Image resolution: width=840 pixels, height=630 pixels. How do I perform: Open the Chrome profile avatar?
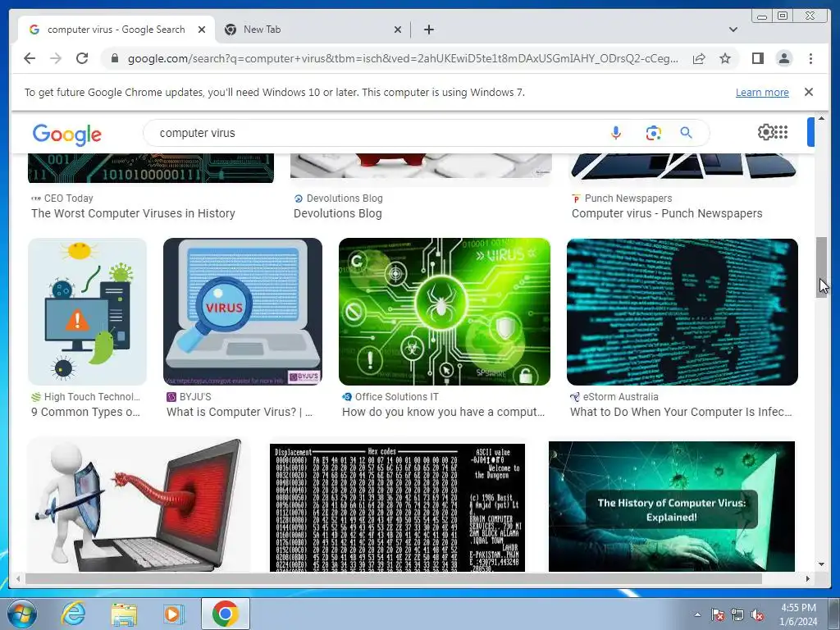click(784, 58)
